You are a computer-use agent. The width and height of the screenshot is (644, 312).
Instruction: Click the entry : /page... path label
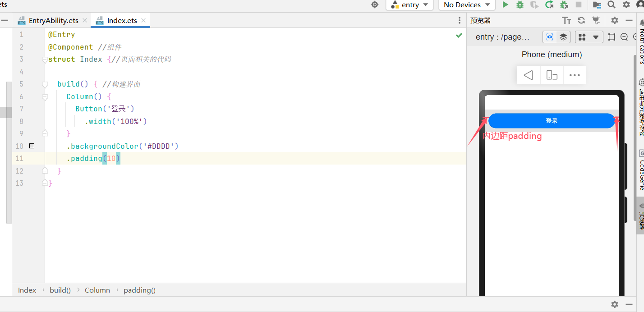pos(502,37)
